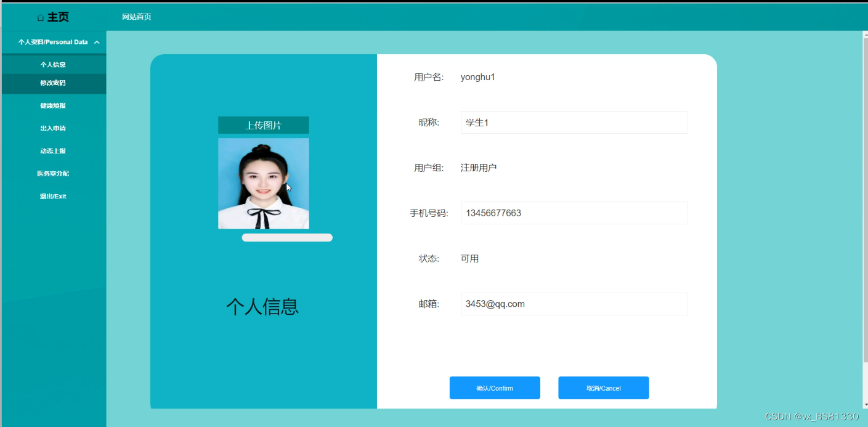
Task: Open the 主页 home title
Action: click(x=58, y=17)
